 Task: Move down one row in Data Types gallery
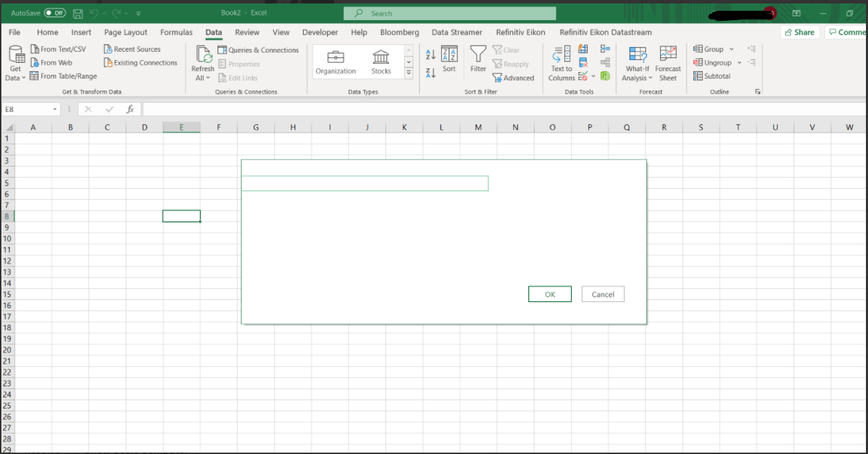point(409,62)
